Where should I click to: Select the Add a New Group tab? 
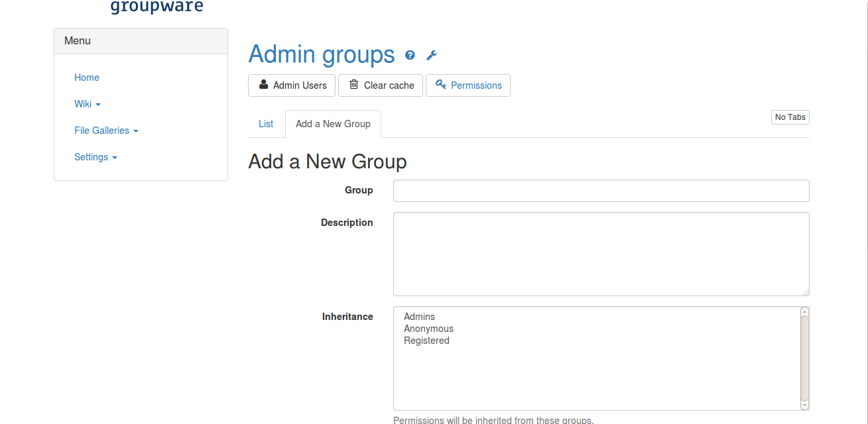pyautogui.click(x=333, y=124)
